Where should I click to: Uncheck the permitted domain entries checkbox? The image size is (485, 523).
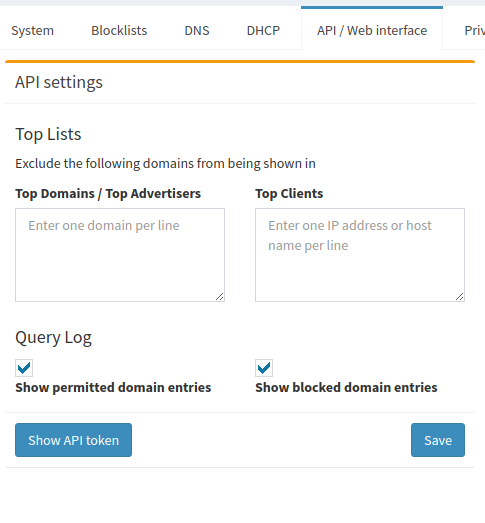24,368
